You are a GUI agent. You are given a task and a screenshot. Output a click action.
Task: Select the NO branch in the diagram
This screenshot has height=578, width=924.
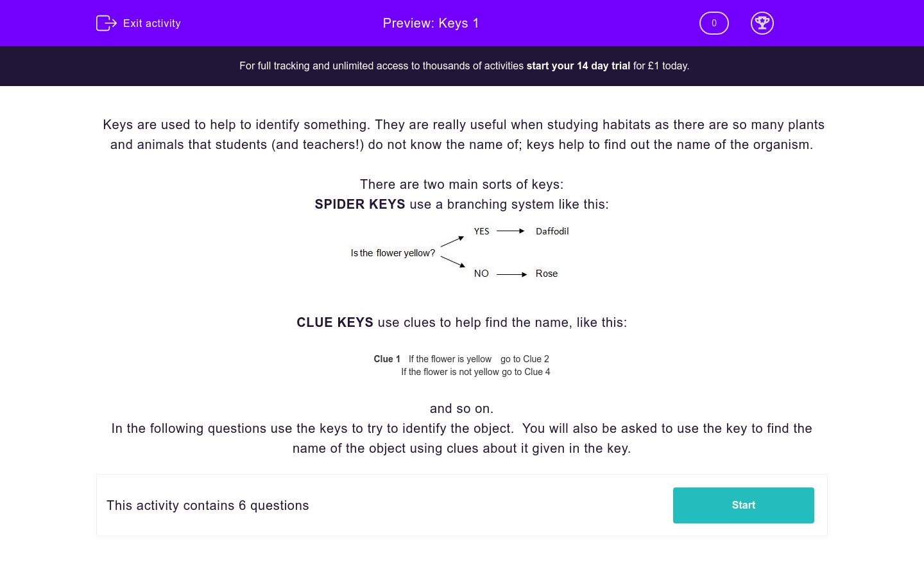point(481,274)
